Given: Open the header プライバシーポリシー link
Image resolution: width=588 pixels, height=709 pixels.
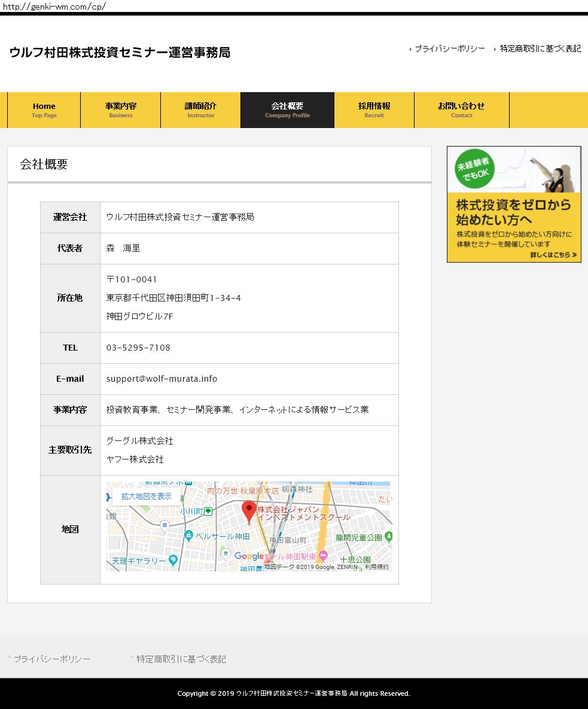Looking at the screenshot, I should tap(450, 49).
